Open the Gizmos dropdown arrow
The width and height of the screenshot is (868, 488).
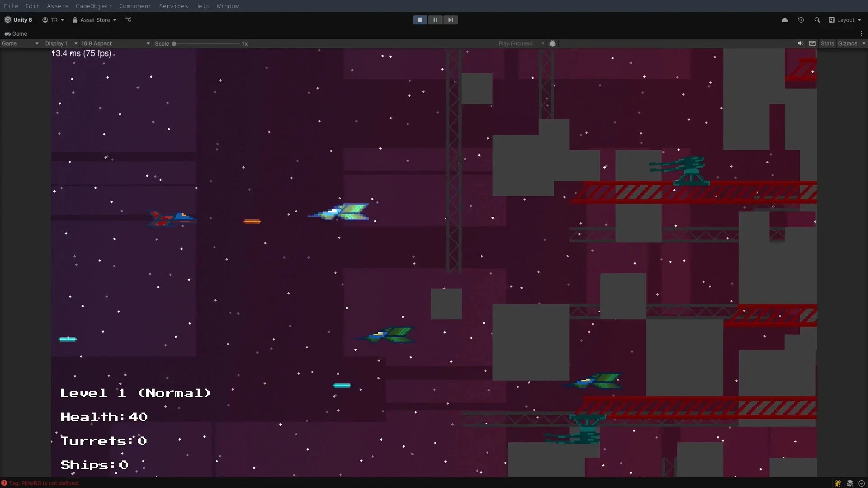[864, 43]
